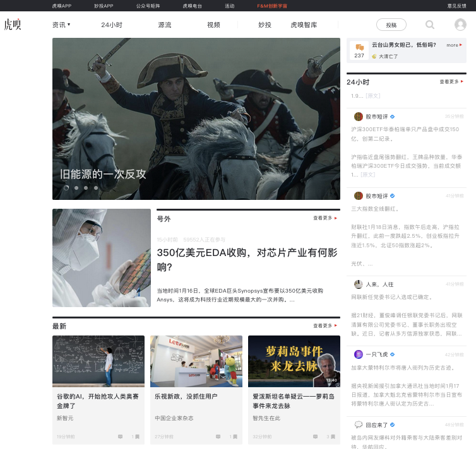Click comment icon on 谷歌的AI article card
This screenshot has width=476, height=449.
click(120, 436)
